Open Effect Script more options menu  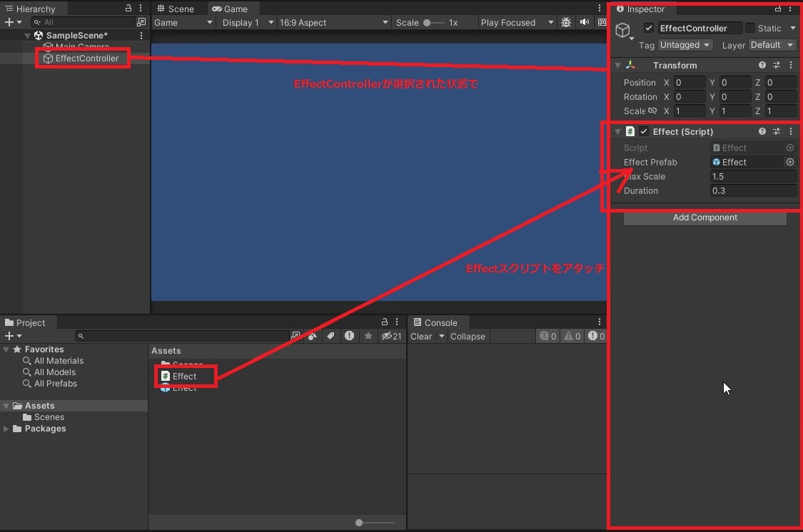tap(791, 131)
